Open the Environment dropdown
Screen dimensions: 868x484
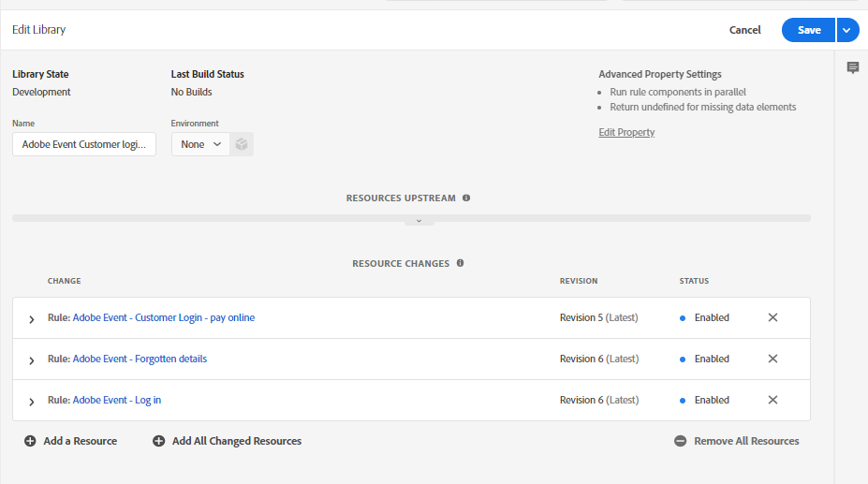click(201, 144)
